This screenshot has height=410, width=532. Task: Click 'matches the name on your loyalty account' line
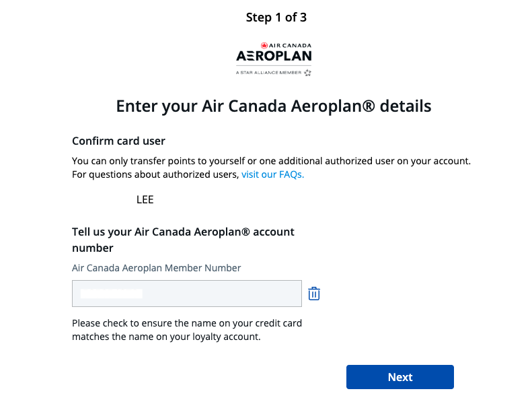click(x=166, y=337)
